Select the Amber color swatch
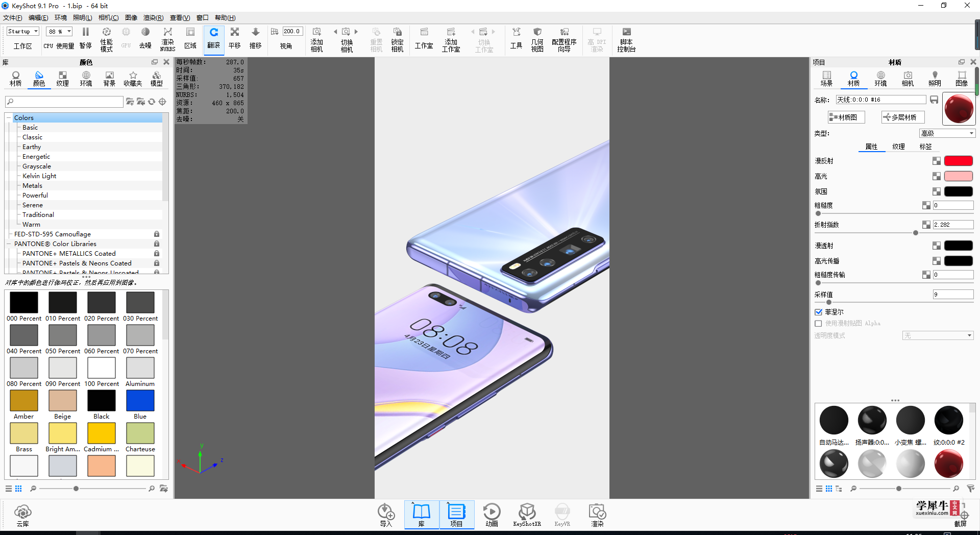The image size is (980, 535). point(24,401)
